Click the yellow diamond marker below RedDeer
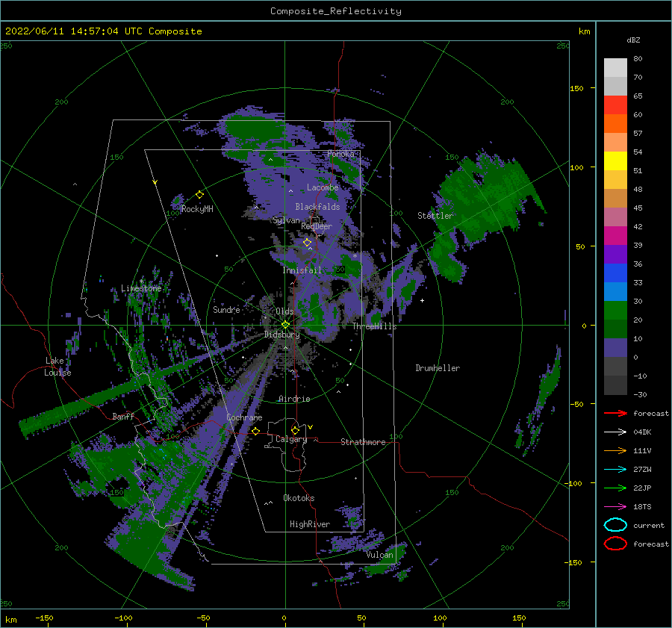 (308, 243)
